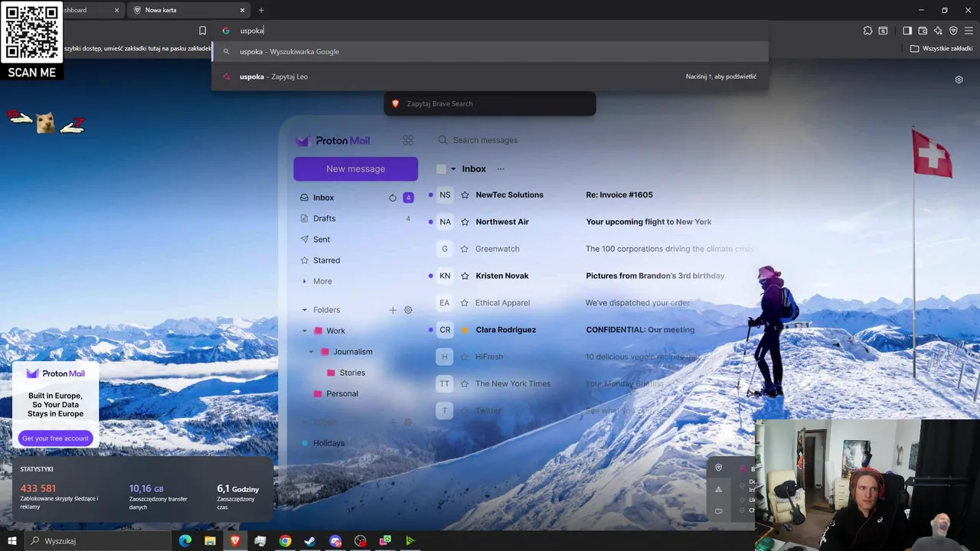Close the dashboard tab
The width and height of the screenshot is (980, 551).
(x=117, y=10)
